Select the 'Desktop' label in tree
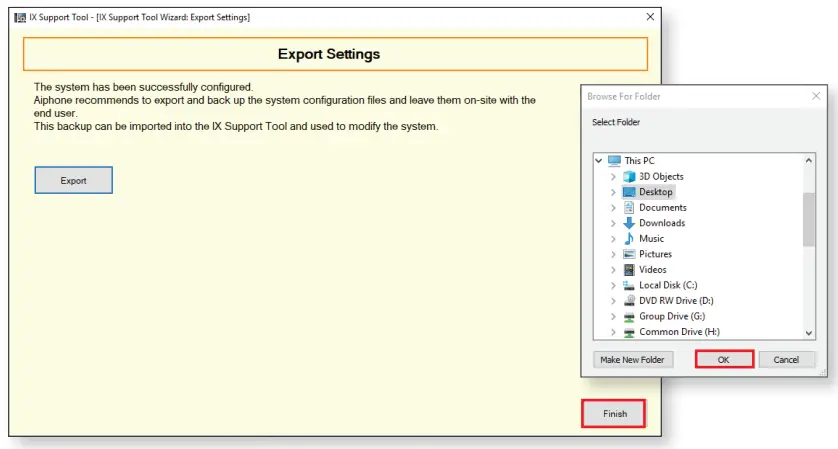Image resolution: width=838 pixels, height=449 pixels. (656, 192)
